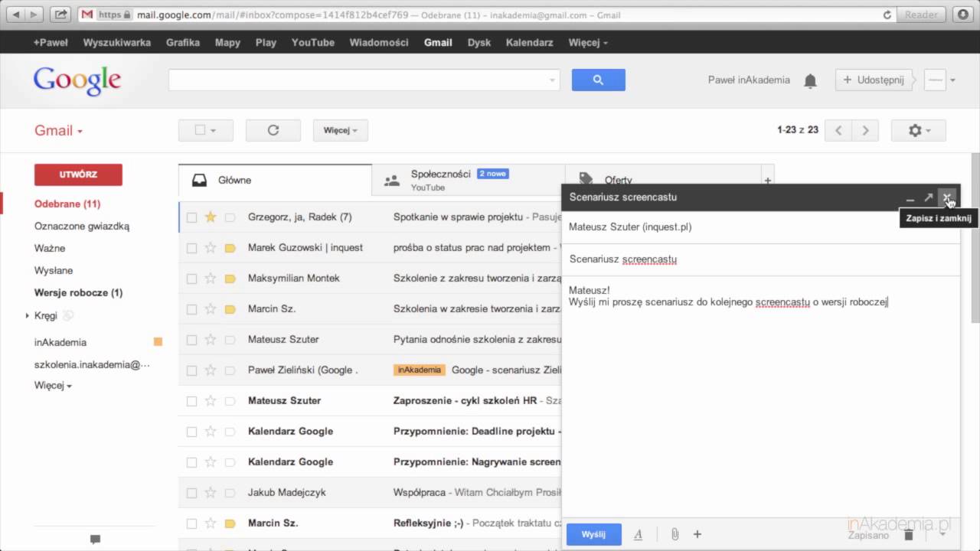Viewport: 980px width, 551px height.
Task: Minimize the Scenariusz screencastu compose window
Action: [910, 198]
